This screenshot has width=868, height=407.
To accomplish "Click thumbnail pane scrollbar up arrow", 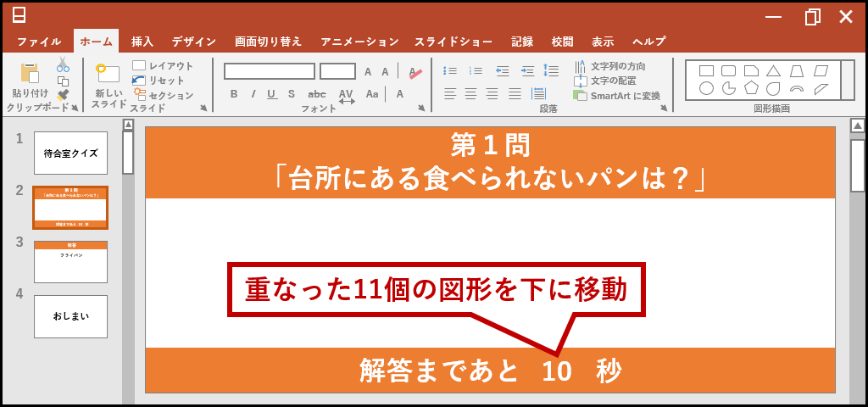I will point(129,125).
